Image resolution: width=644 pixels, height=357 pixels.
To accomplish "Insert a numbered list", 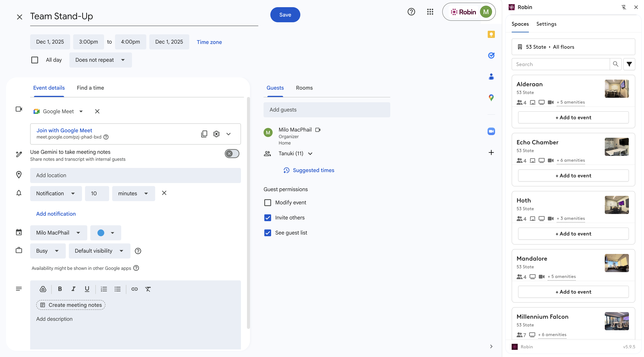I will 104,289.
